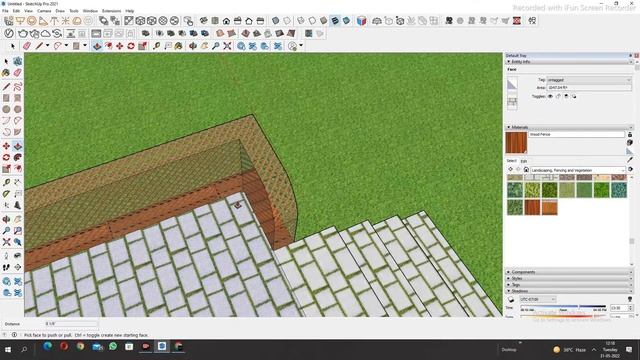Open Arc tool dropdown arrow in toolbar
The image size is (640, 360).
[66, 46]
